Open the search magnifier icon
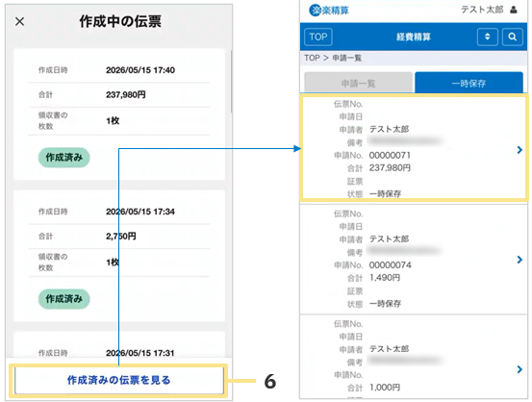Viewport: 532px width, 402px height. pyautogui.click(x=513, y=37)
